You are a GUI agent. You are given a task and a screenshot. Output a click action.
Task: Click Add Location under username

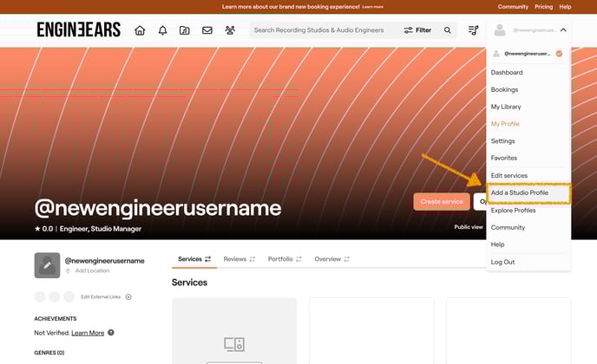92,270
